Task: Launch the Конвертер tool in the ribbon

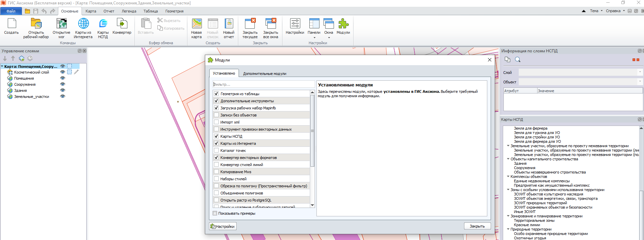Action: coord(122,24)
